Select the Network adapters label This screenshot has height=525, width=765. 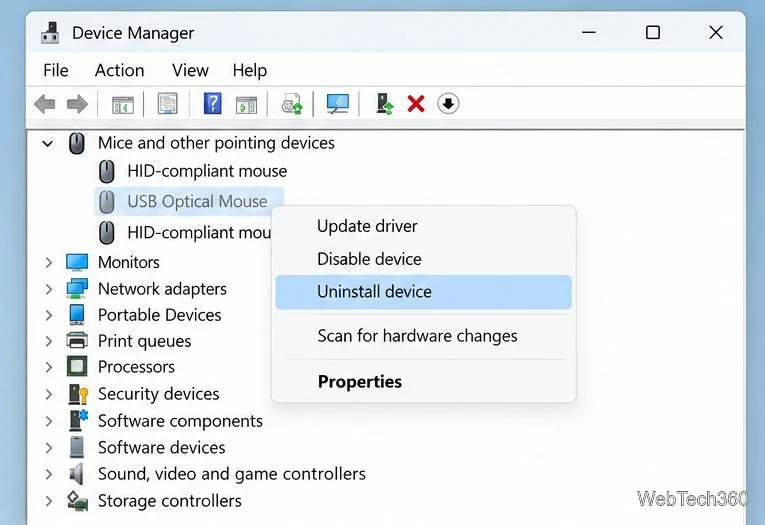pos(162,289)
